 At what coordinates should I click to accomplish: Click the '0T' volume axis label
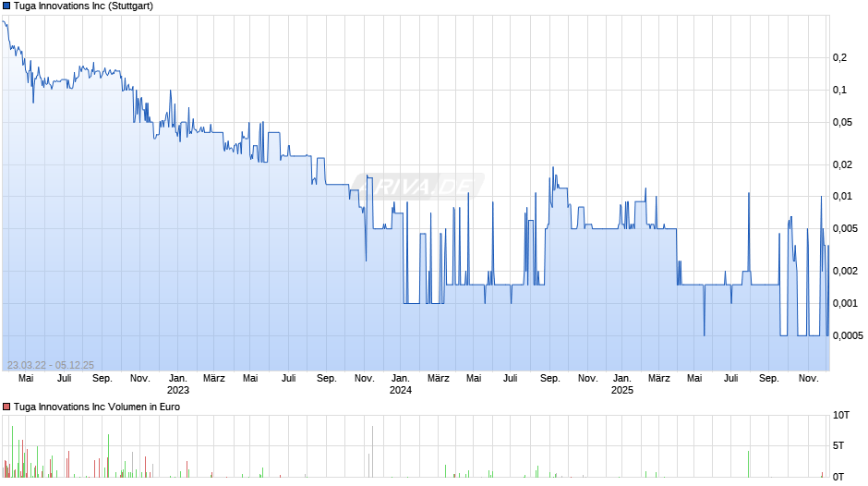838,477
